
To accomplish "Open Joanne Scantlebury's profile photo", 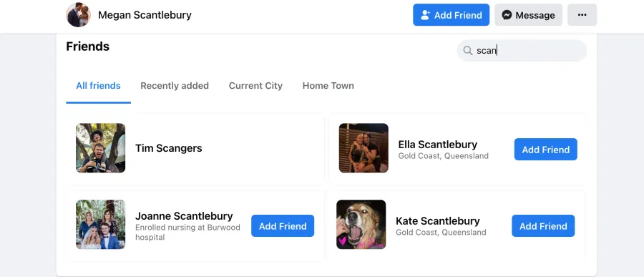I will [x=101, y=225].
